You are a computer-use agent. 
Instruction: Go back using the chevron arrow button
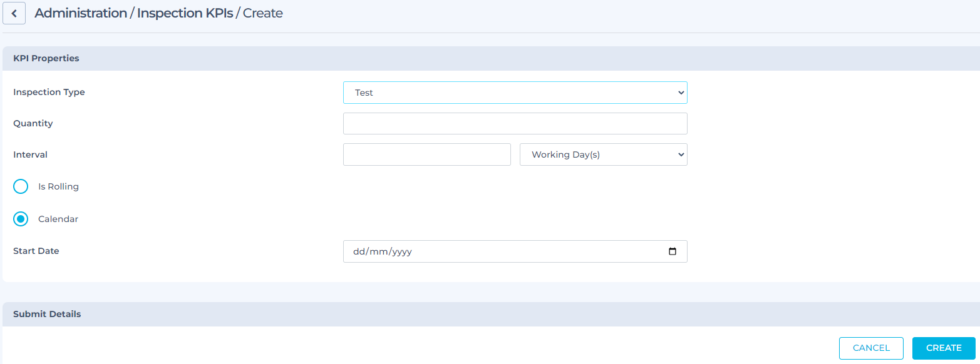pyautogui.click(x=14, y=13)
